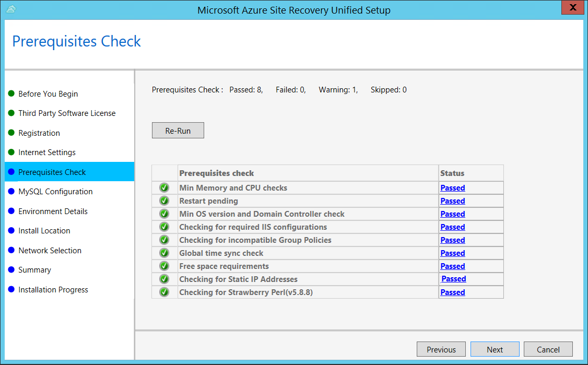Screen dimensions: 588x365
Task: Select the blue status bullet beside MySQL Configuration
Action: tap(12, 192)
